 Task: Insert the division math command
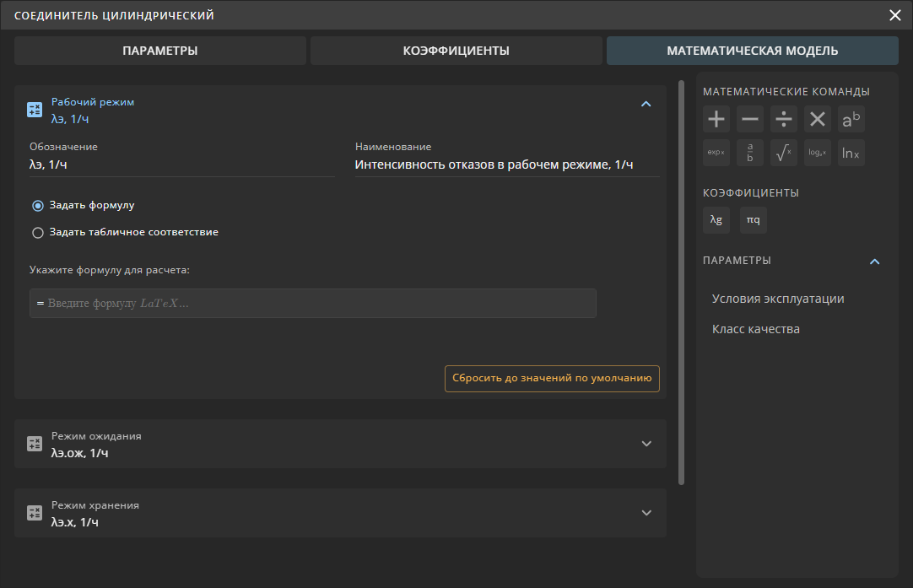784,119
